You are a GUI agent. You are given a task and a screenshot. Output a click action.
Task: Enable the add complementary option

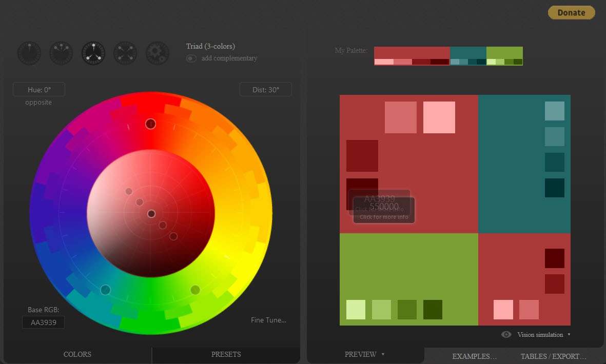[x=191, y=58]
